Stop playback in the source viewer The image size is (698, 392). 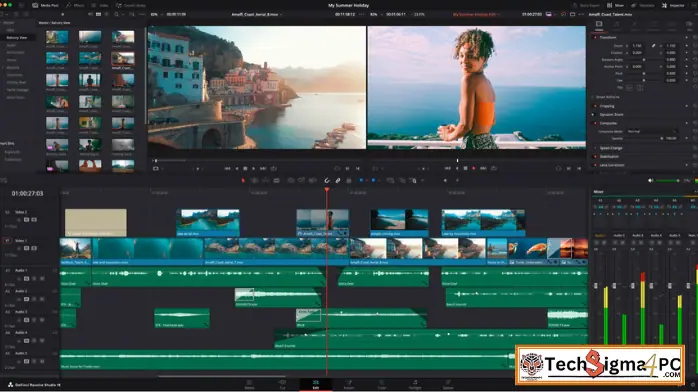[245, 169]
